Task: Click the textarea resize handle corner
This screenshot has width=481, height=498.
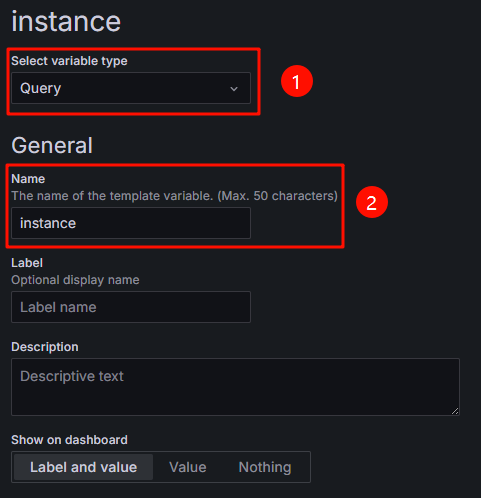Action: click(455, 411)
